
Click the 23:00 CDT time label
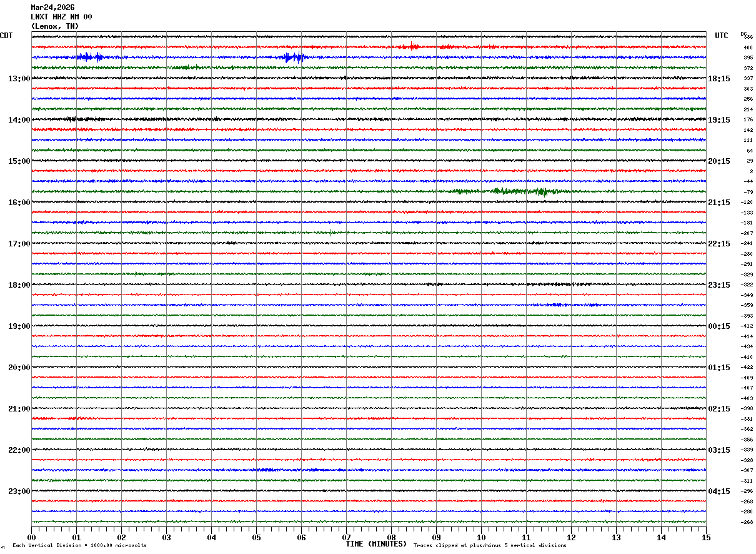19,491
